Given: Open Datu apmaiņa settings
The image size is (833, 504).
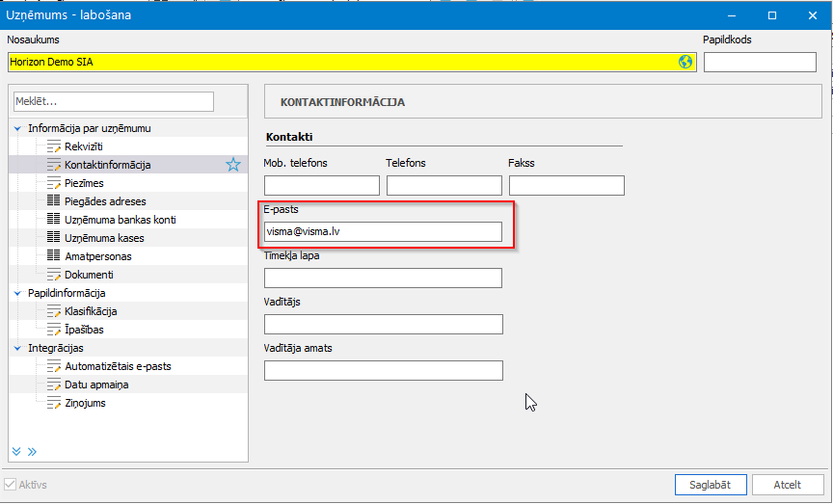Looking at the screenshot, I should 96,385.
